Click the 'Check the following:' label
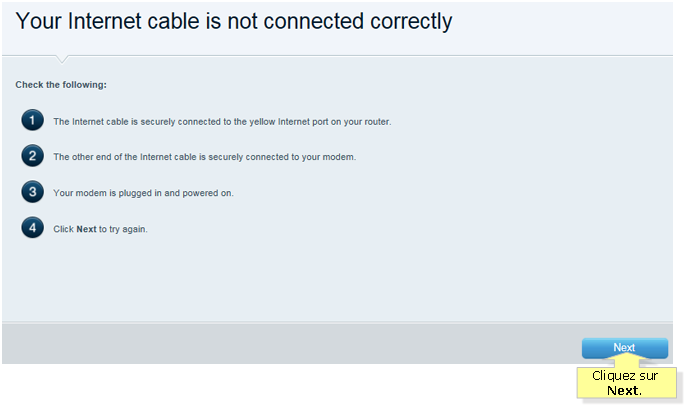 click(61, 85)
